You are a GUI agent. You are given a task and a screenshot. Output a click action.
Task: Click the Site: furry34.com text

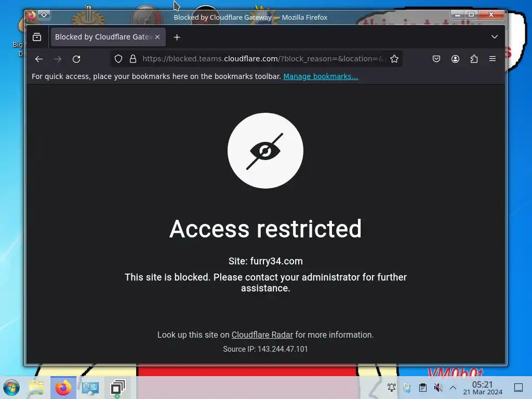[265, 261]
